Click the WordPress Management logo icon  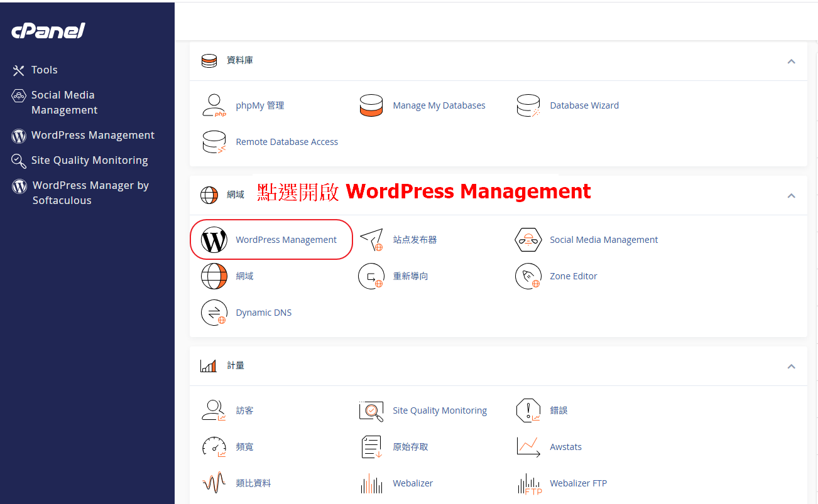click(214, 240)
